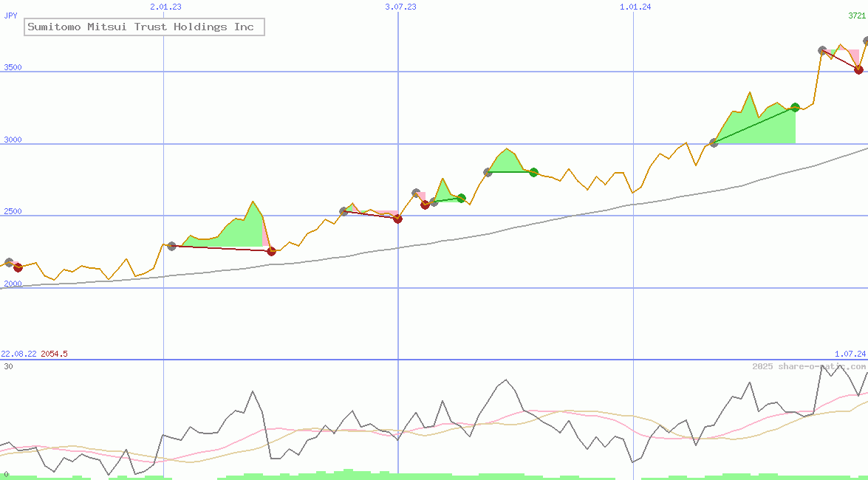The width and height of the screenshot is (868, 480).
Task: Click the 2000 price axis label
Action: (13, 284)
